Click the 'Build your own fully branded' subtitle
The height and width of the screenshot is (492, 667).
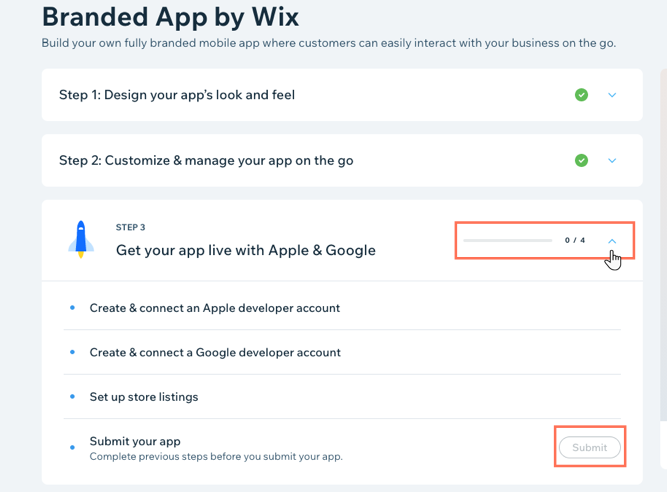point(328,43)
